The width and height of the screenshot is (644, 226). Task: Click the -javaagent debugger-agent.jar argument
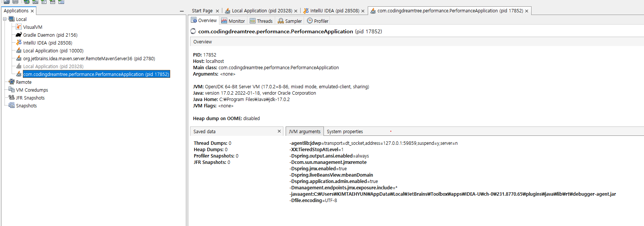(x=452, y=194)
